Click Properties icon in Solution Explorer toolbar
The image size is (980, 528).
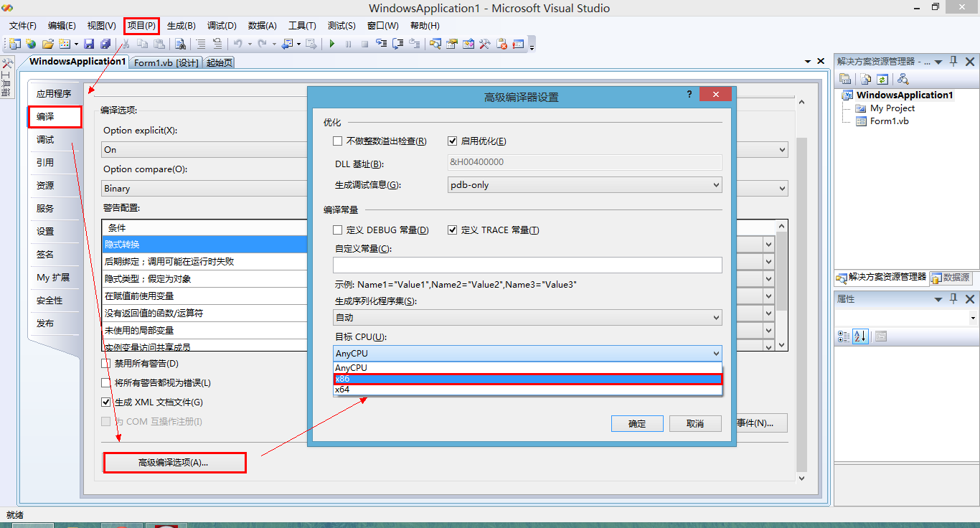(x=845, y=79)
